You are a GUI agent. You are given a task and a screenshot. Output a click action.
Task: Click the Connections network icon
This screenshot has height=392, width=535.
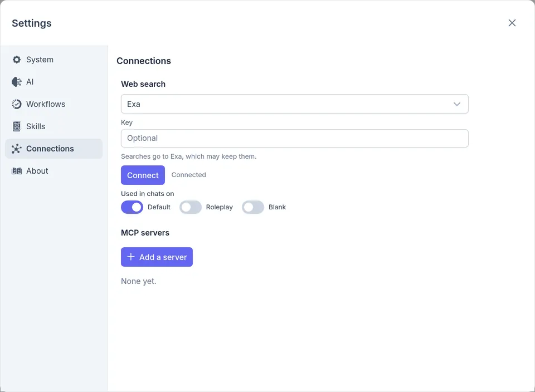click(x=16, y=149)
